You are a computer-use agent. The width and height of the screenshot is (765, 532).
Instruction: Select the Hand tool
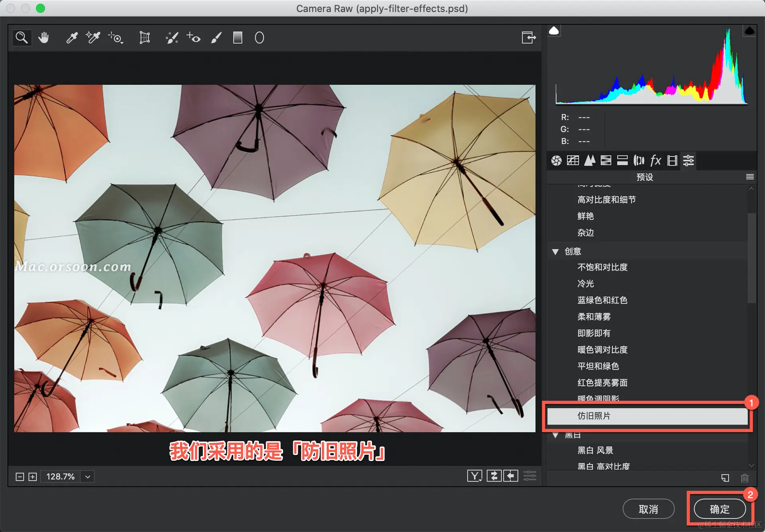coord(43,38)
